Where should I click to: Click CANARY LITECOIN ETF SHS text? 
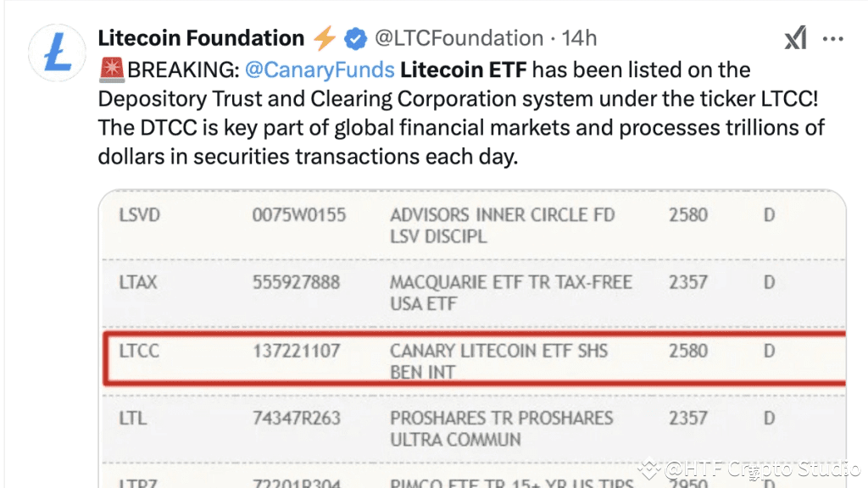(x=498, y=351)
